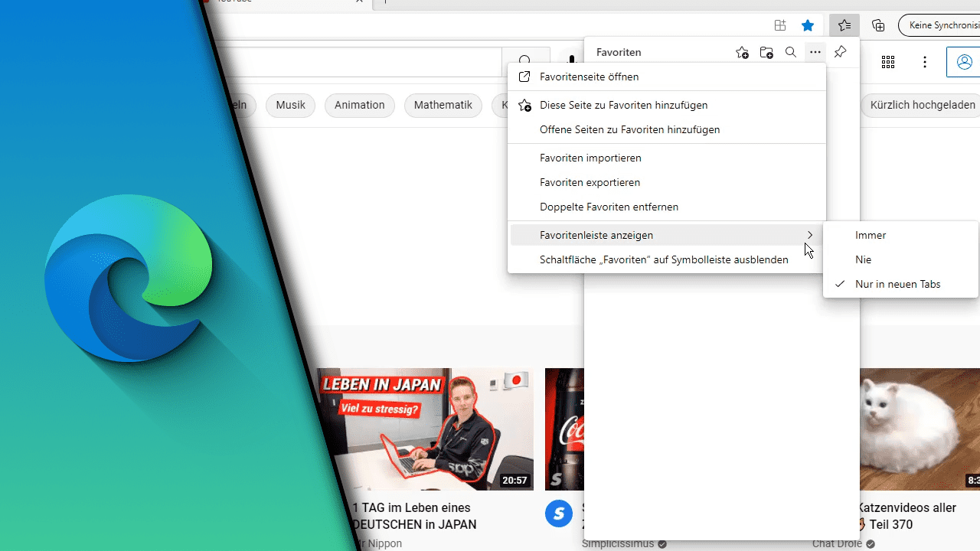The height and width of the screenshot is (551, 980).
Task: Open the 'Leben in Japan' video thumbnail
Action: (x=425, y=429)
